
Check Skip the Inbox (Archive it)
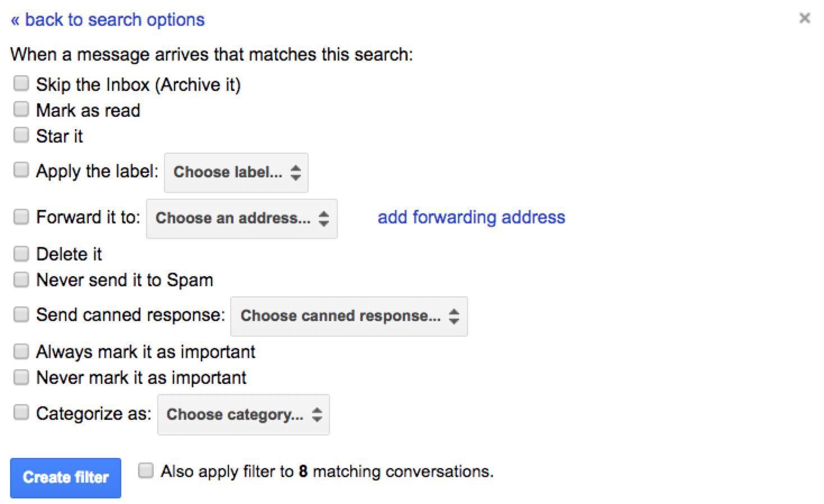tap(21, 84)
